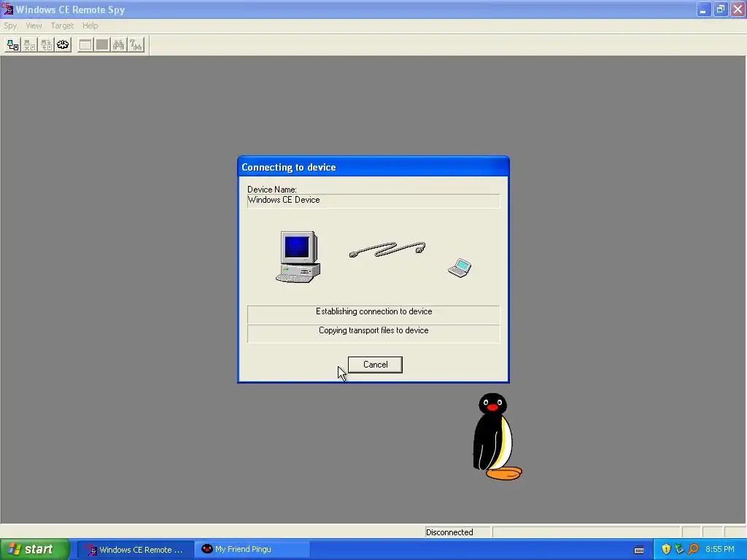Switch to My Friend Pingu taskbar button
The image size is (747, 560).
pyautogui.click(x=252, y=550)
